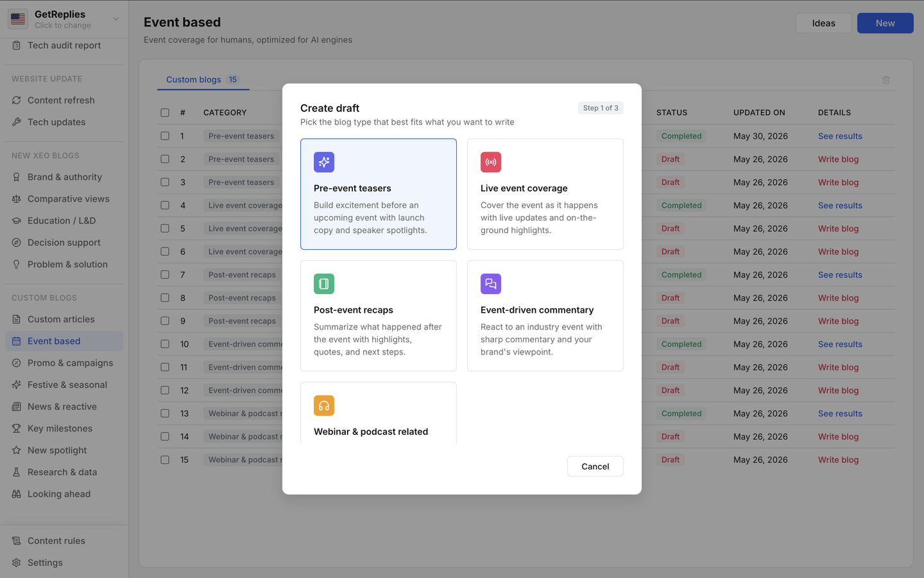The height and width of the screenshot is (578, 924).
Task: Click the Ideas button
Action: pos(824,23)
